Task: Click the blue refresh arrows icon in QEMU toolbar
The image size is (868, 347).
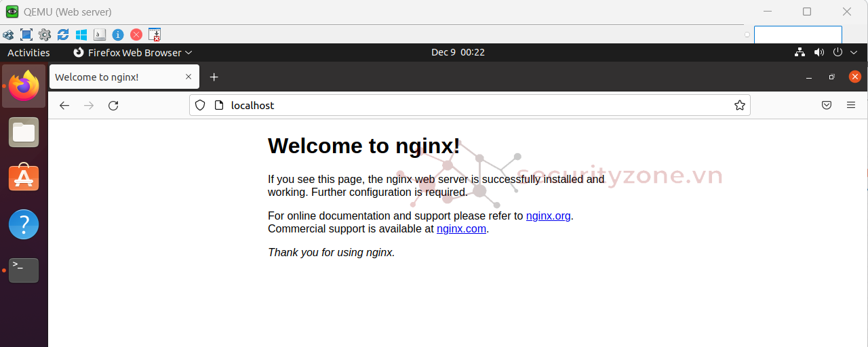Action: click(63, 35)
